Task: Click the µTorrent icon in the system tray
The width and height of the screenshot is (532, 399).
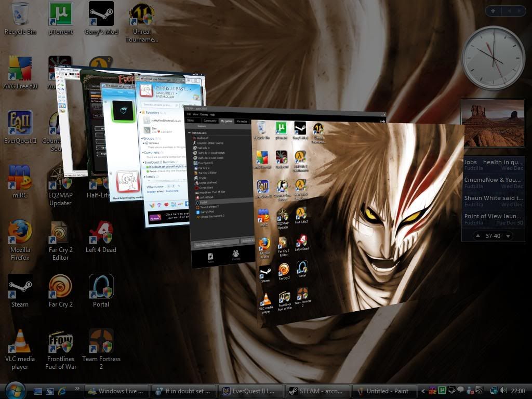Action: coord(442,391)
